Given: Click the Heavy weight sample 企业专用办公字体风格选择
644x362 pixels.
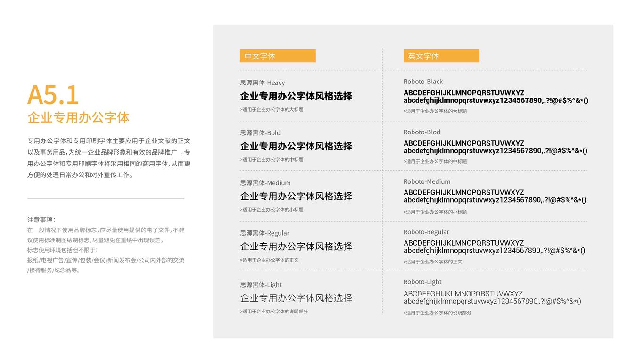Looking at the screenshot, I should point(296,96).
